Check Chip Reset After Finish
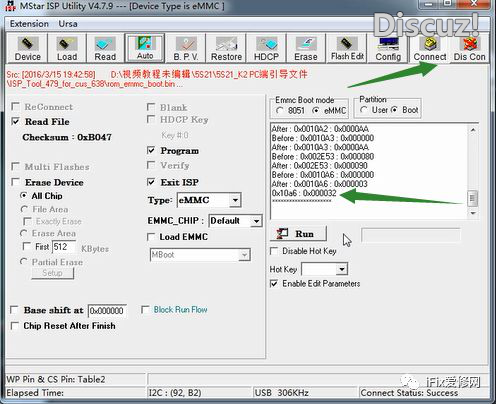The width and height of the screenshot is (496, 404). 14,326
